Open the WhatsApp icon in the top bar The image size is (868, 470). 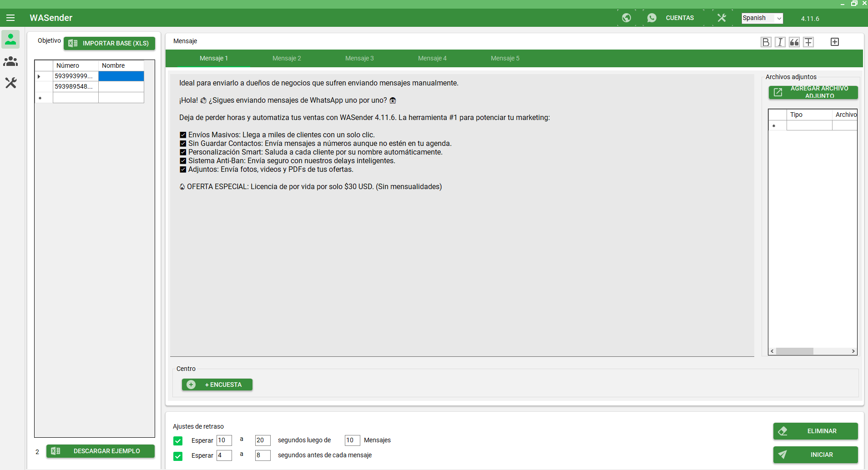(652, 18)
